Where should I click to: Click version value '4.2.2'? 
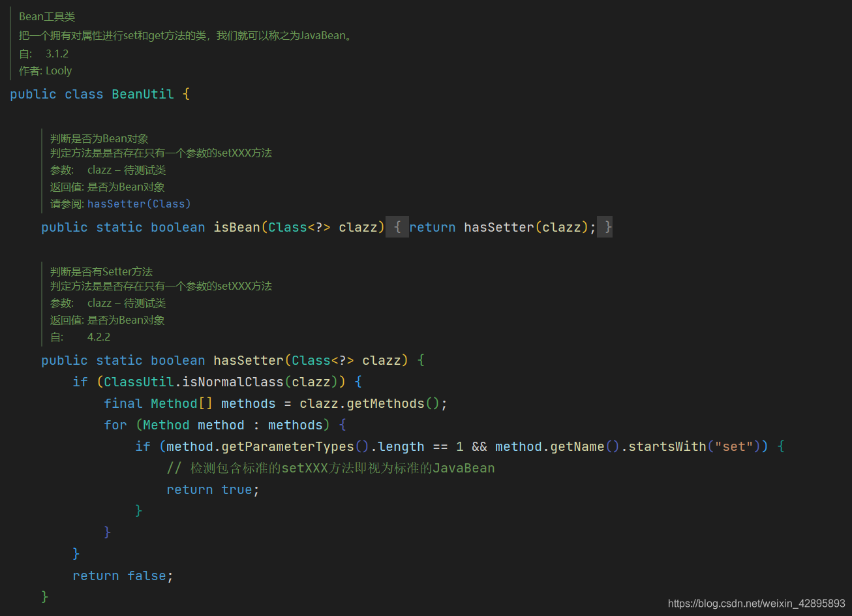99,337
